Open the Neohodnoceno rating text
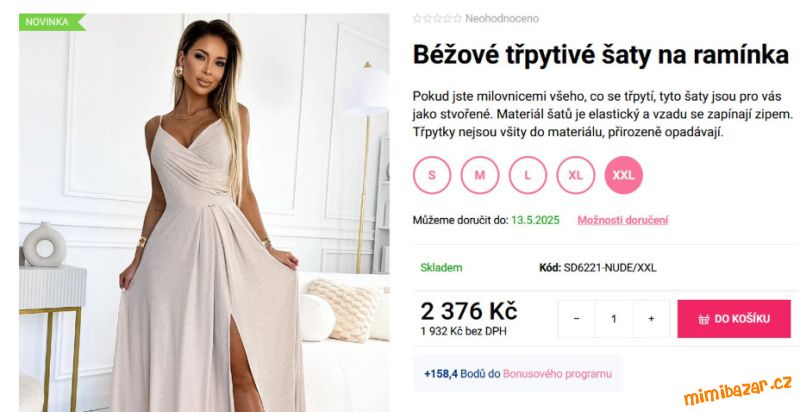Image resolution: width=800 pixels, height=412 pixels. pos(502,19)
